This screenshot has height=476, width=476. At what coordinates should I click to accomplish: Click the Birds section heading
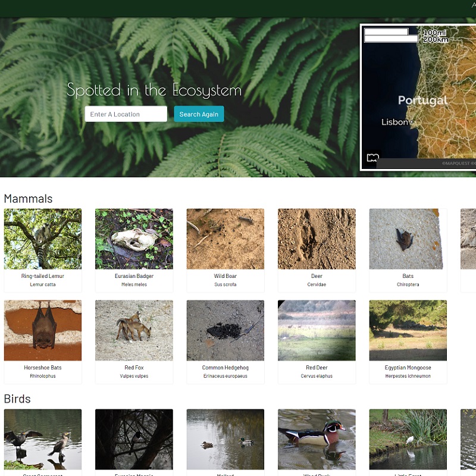tap(17, 399)
